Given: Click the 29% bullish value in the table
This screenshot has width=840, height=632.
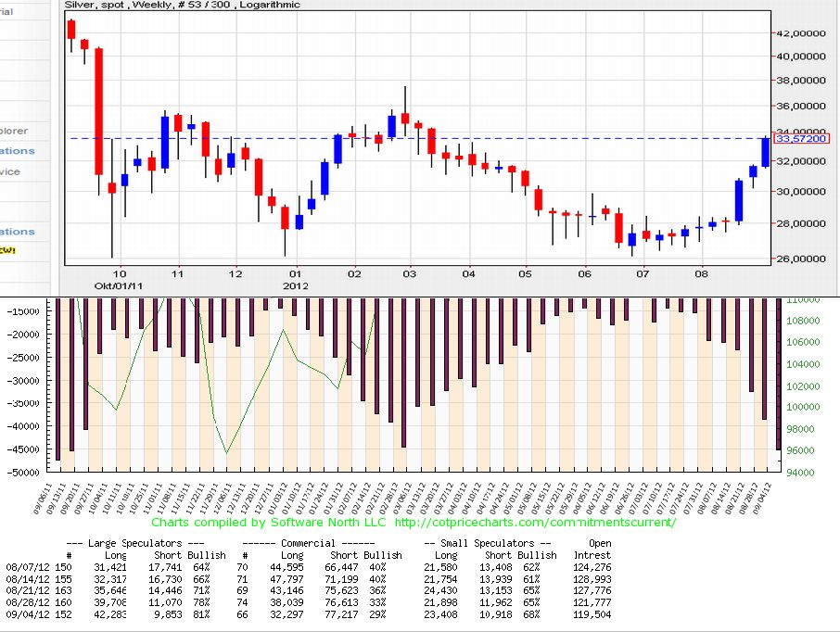Looking at the screenshot, I should point(377,614).
